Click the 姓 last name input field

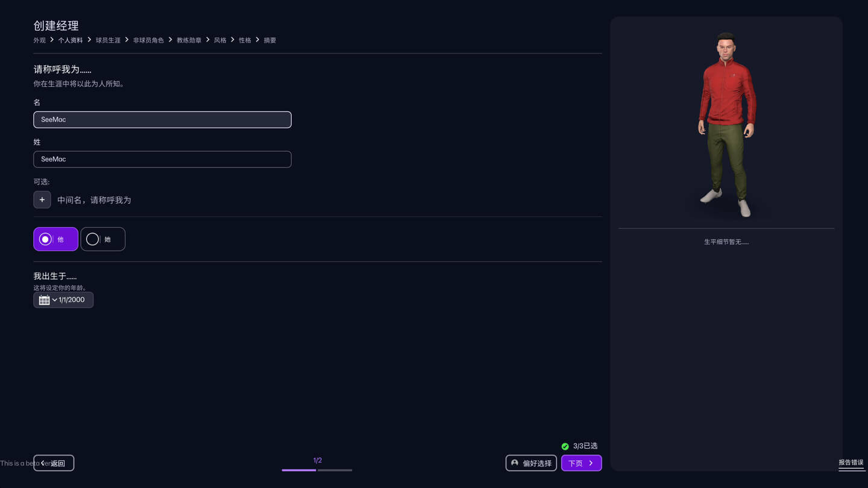point(162,159)
